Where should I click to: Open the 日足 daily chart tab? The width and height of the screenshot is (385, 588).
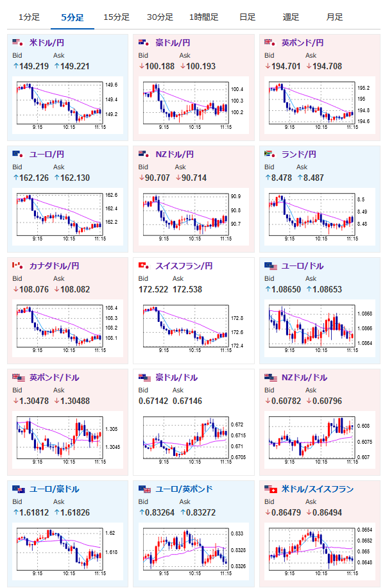(247, 17)
